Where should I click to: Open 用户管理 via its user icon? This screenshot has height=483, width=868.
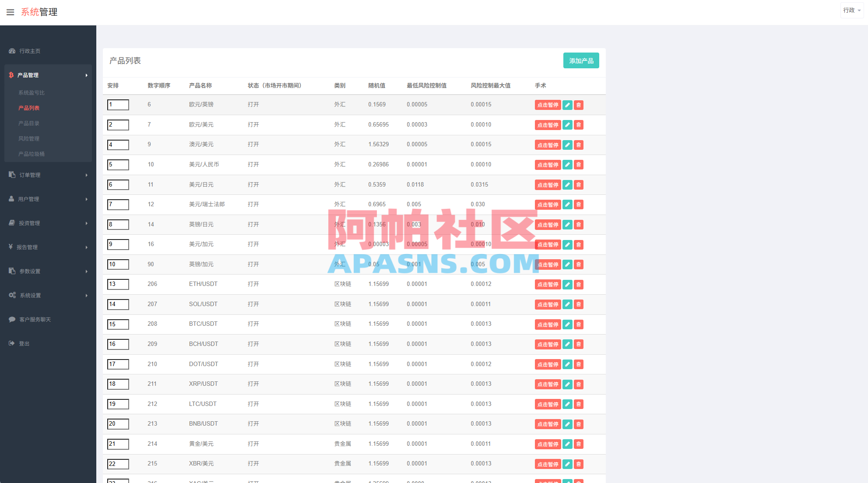(x=11, y=198)
